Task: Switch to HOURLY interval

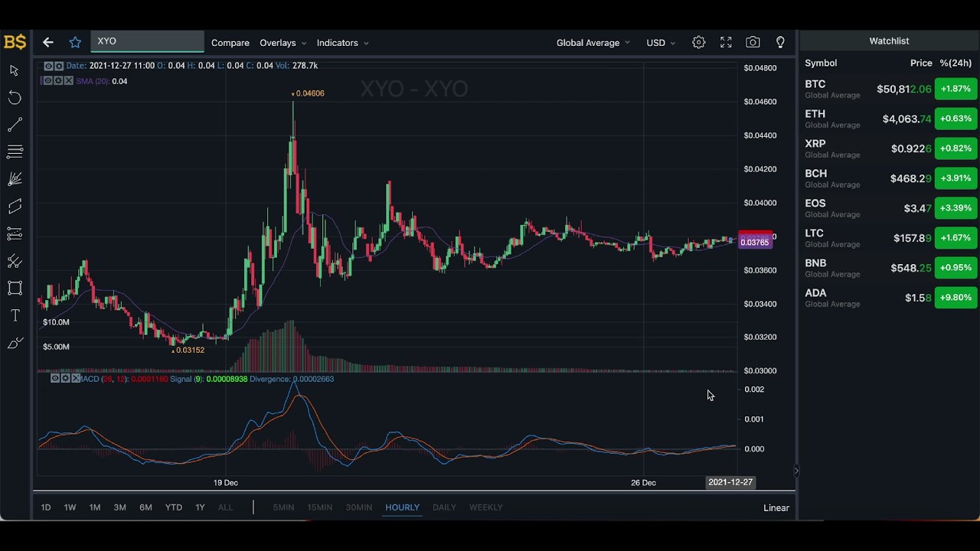Action: coord(402,507)
